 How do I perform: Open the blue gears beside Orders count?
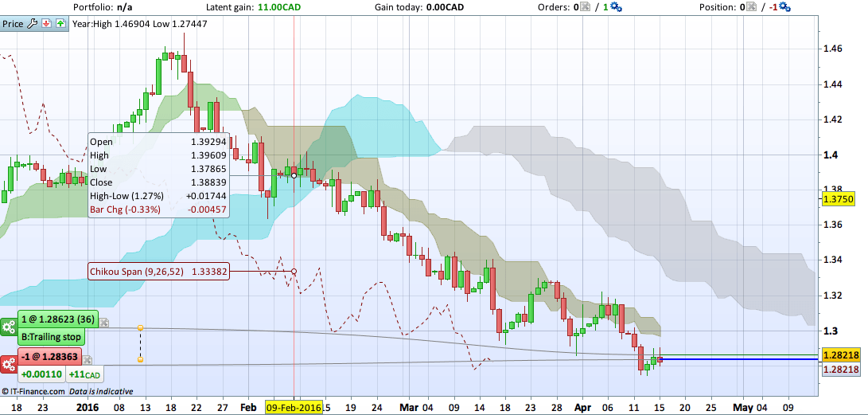point(617,8)
